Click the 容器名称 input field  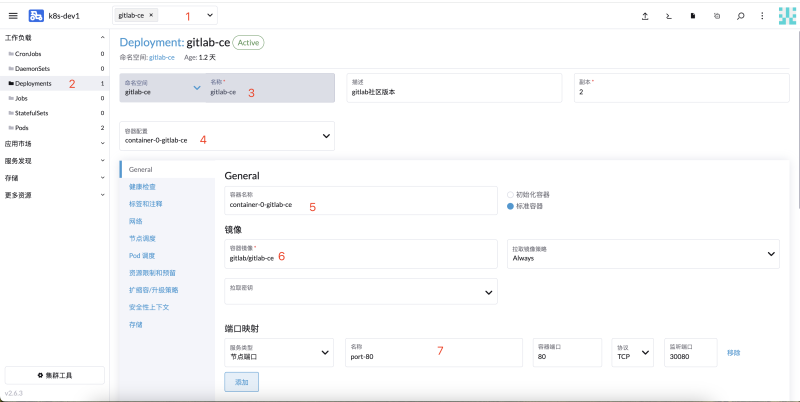pyautogui.click(x=361, y=200)
